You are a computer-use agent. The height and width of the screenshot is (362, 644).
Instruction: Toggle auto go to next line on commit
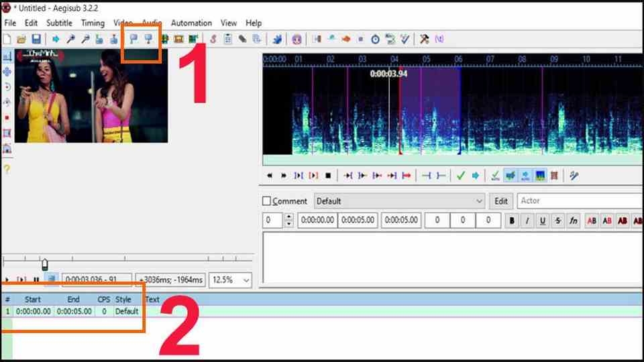(511, 176)
